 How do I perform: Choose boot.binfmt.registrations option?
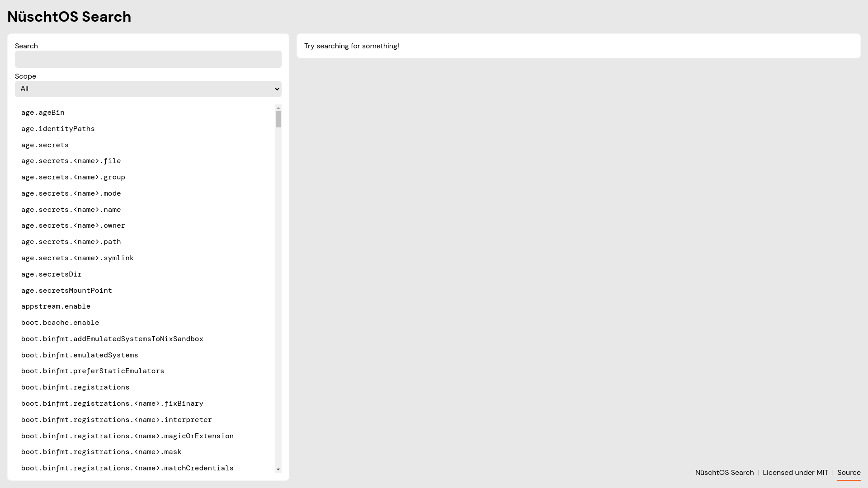145,387
